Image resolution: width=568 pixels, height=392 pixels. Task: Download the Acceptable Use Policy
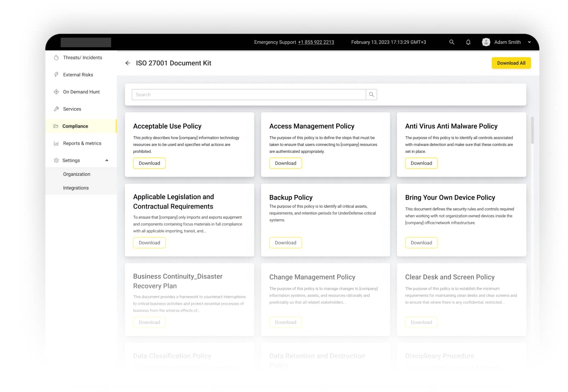pyautogui.click(x=149, y=163)
